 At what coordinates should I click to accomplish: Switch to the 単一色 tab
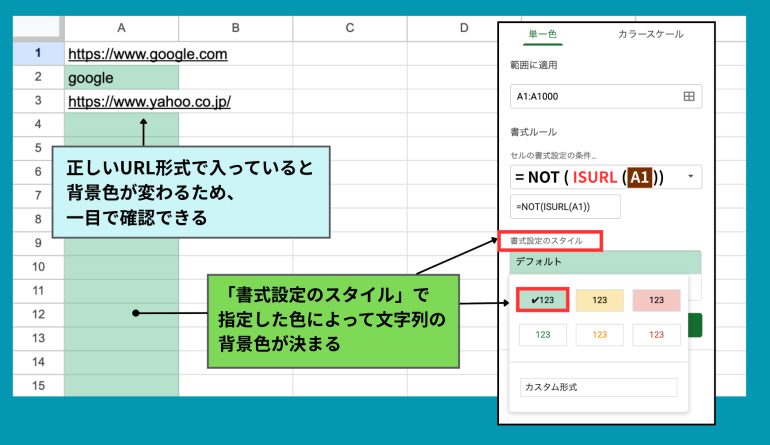[x=543, y=34]
